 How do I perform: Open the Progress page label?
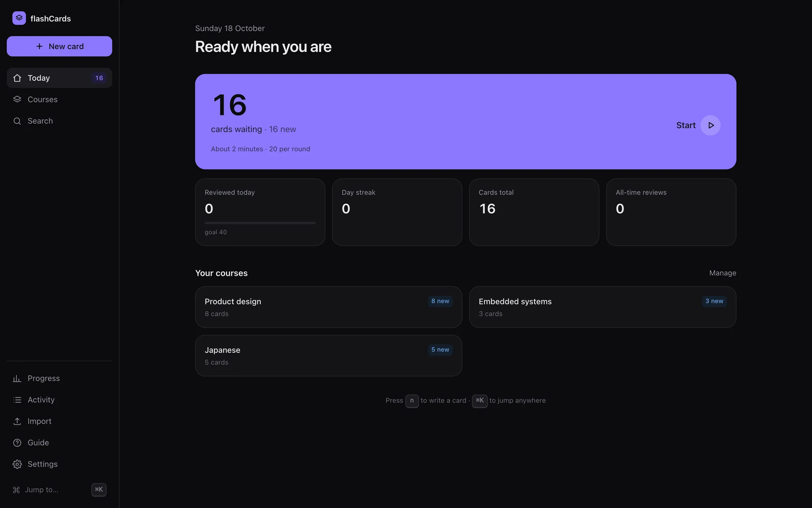tap(43, 378)
